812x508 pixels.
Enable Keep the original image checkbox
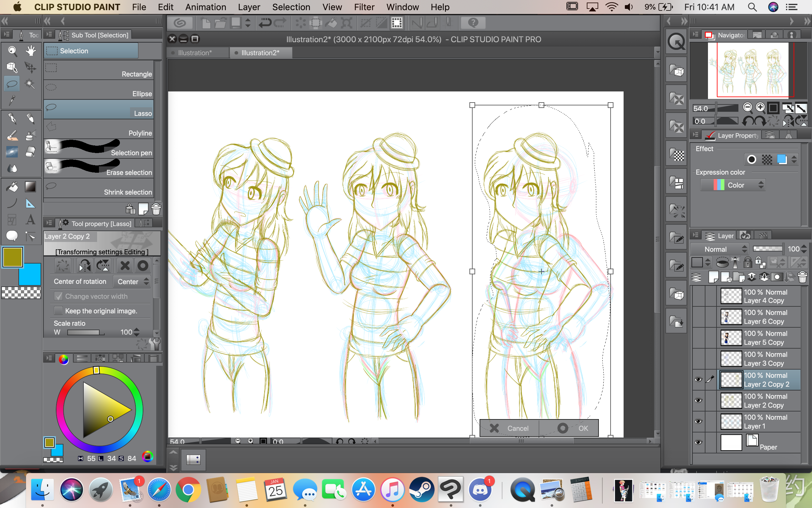(x=58, y=311)
